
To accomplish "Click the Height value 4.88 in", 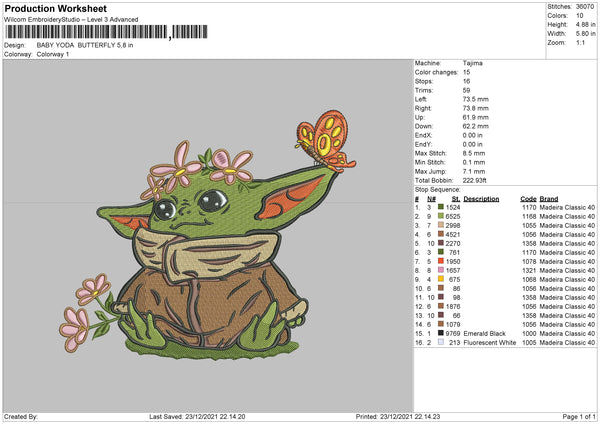I will (x=585, y=24).
